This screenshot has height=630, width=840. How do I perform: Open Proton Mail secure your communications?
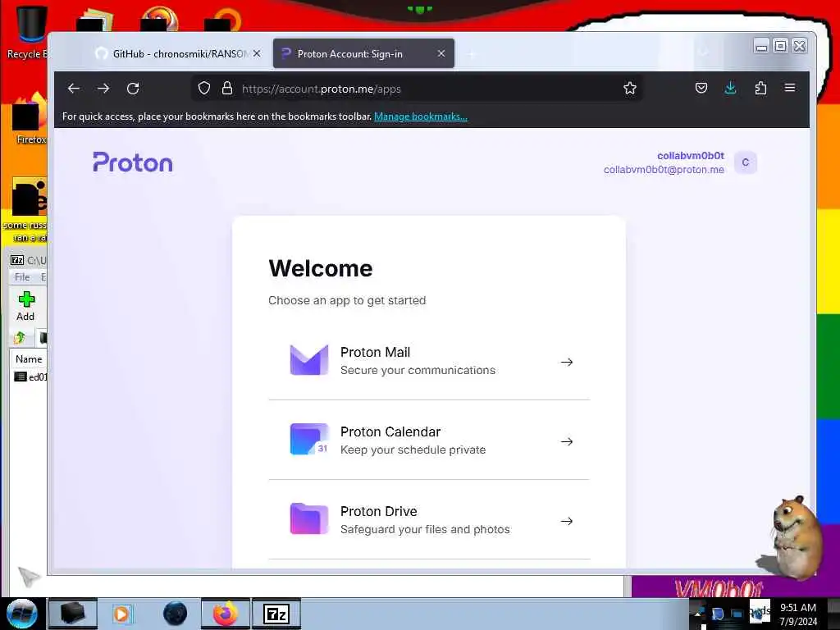pyautogui.click(x=429, y=361)
